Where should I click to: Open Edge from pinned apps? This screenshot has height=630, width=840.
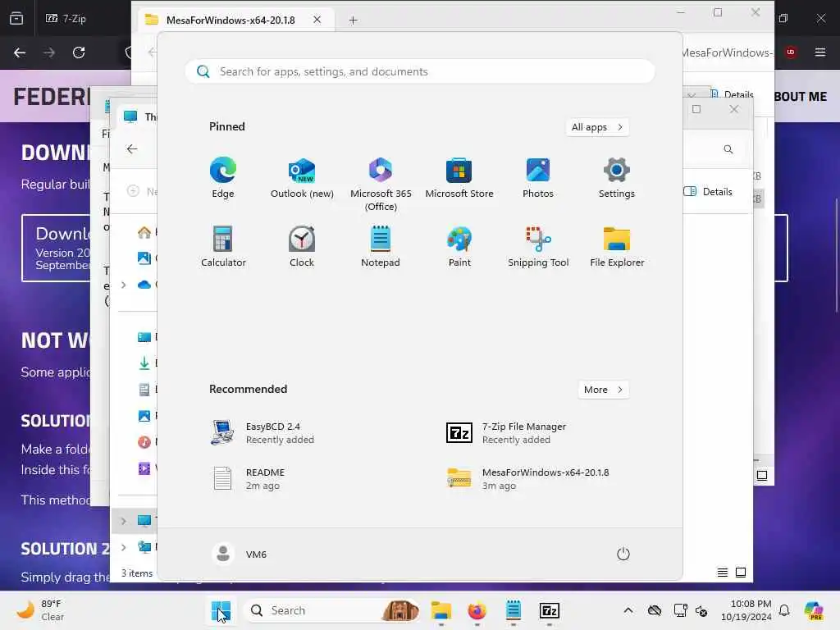point(223,178)
